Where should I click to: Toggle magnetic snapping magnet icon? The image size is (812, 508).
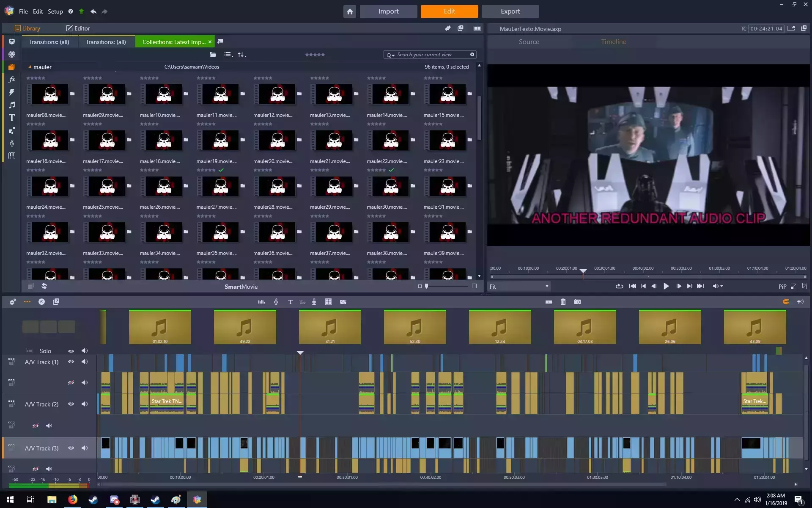[786, 302]
